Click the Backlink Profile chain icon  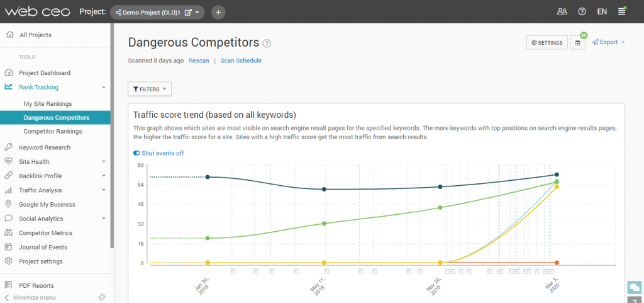pos(9,176)
